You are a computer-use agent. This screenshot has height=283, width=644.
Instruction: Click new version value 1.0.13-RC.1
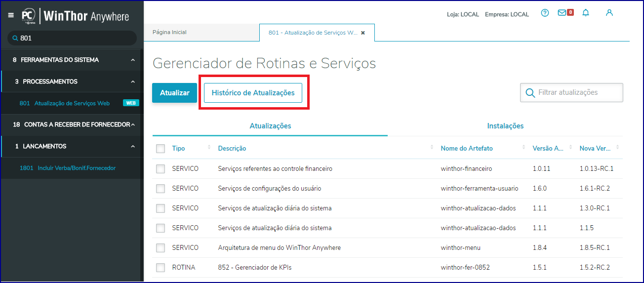click(597, 168)
